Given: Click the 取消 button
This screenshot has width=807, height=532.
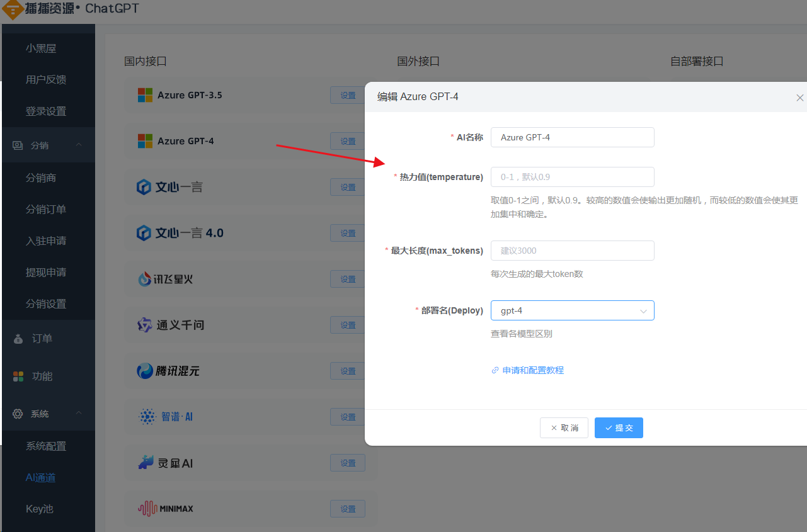Looking at the screenshot, I should tap(564, 427).
